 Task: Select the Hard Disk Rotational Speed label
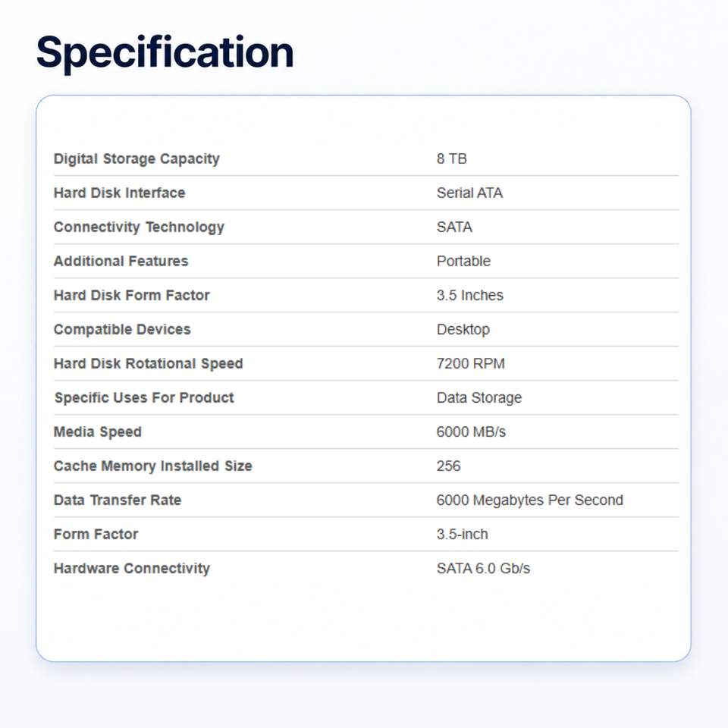(x=148, y=363)
